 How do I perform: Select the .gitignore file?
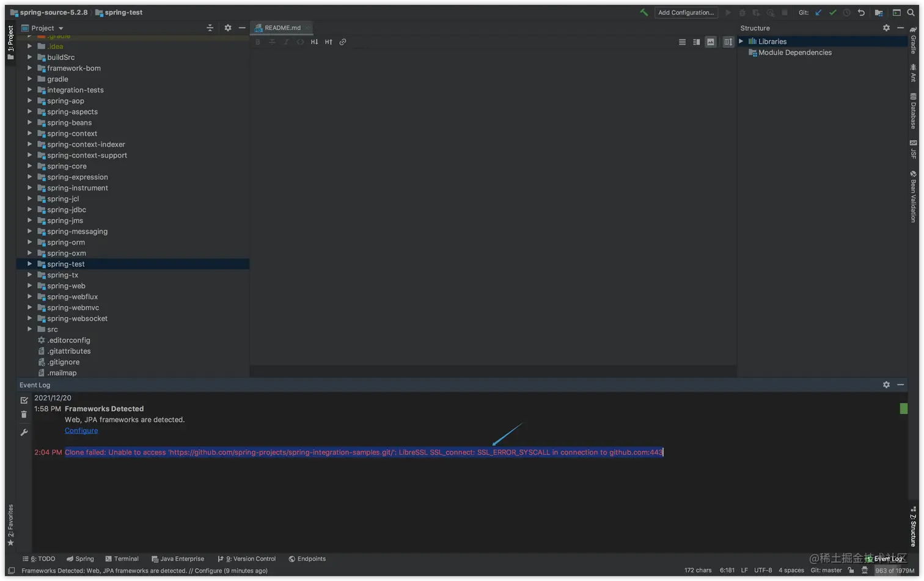click(59, 362)
